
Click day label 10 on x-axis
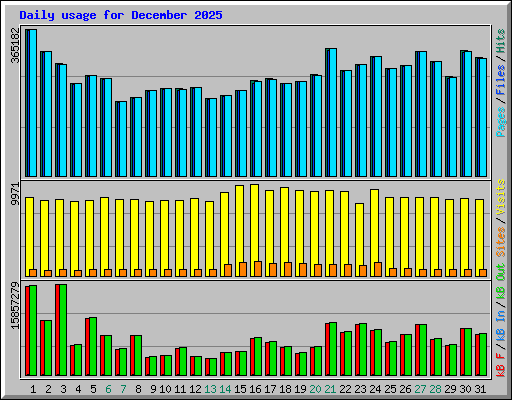click(165, 389)
